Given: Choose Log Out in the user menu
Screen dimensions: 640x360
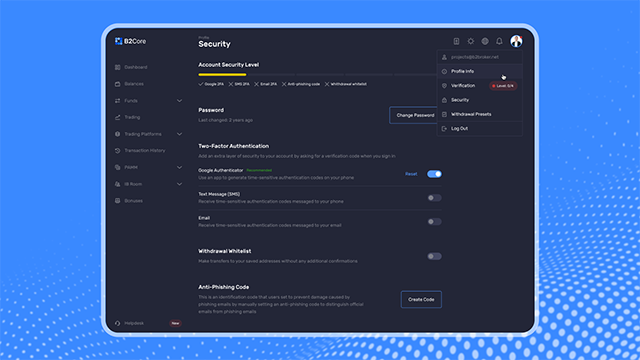Looking at the screenshot, I should pyautogui.click(x=480, y=129).
